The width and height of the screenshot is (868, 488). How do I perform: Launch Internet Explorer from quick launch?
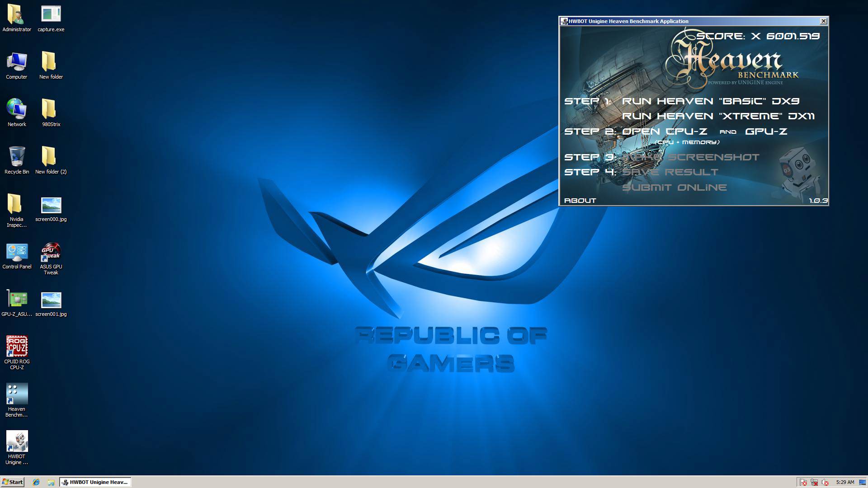(36, 482)
